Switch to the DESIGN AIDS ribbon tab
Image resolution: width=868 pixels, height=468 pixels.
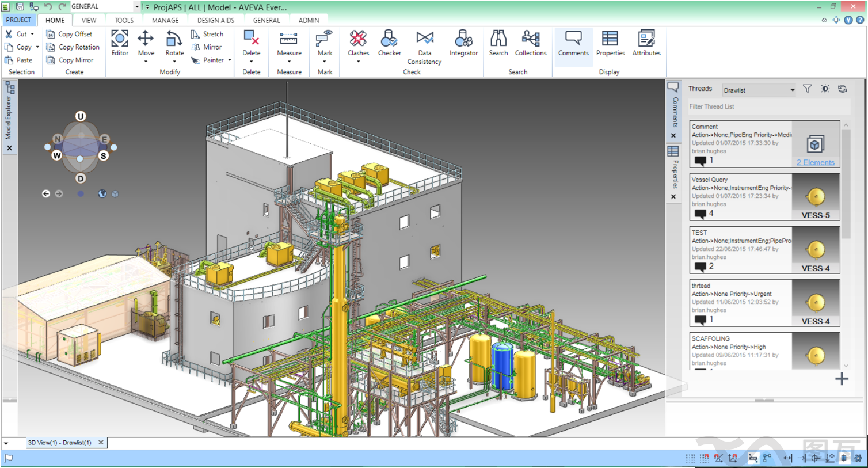click(216, 20)
